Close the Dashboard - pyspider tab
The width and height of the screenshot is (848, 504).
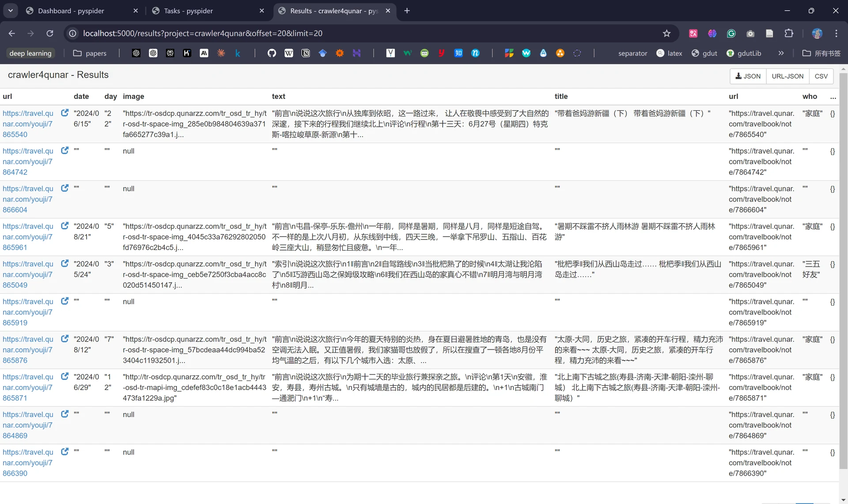click(x=136, y=11)
